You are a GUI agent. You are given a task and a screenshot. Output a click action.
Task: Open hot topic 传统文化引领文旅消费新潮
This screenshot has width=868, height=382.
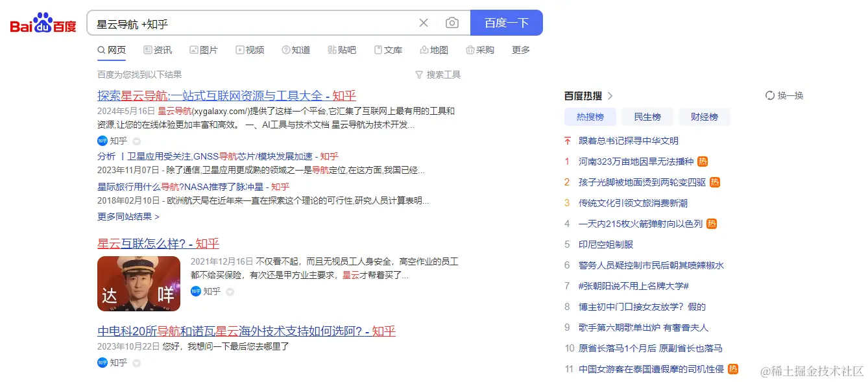[633, 203]
